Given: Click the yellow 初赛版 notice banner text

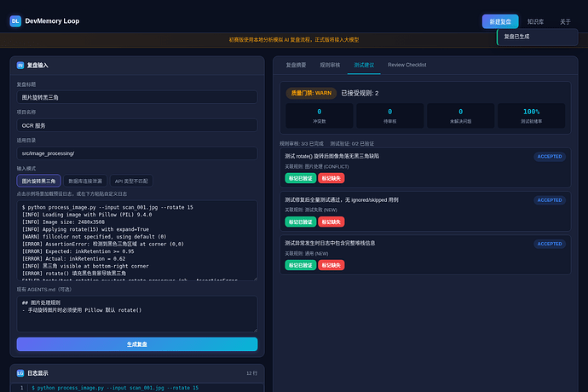Looking at the screenshot, I should (294, 40).
